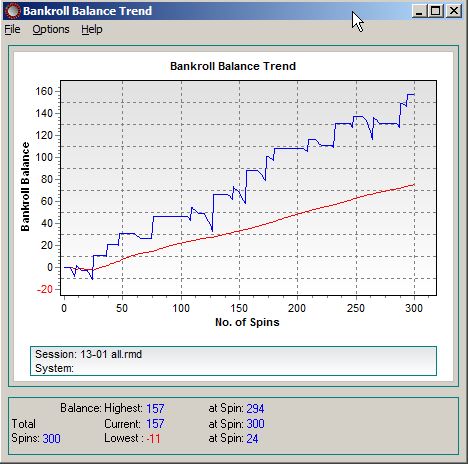Maximize the Bankroll Balance Trend window

point(435,11)
